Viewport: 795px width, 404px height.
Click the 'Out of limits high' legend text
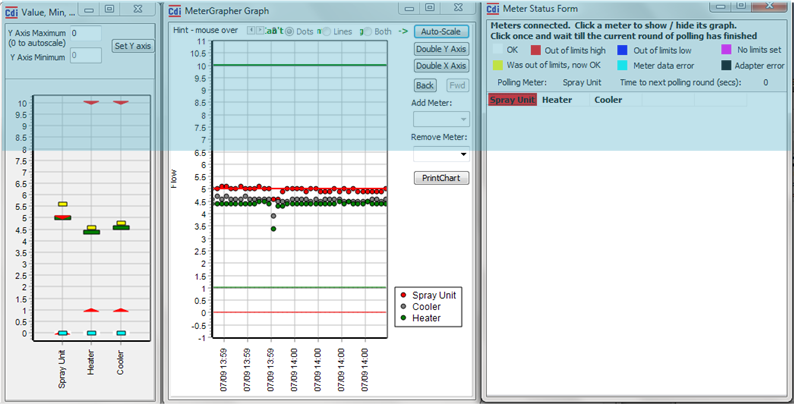[x=575, y=50]
